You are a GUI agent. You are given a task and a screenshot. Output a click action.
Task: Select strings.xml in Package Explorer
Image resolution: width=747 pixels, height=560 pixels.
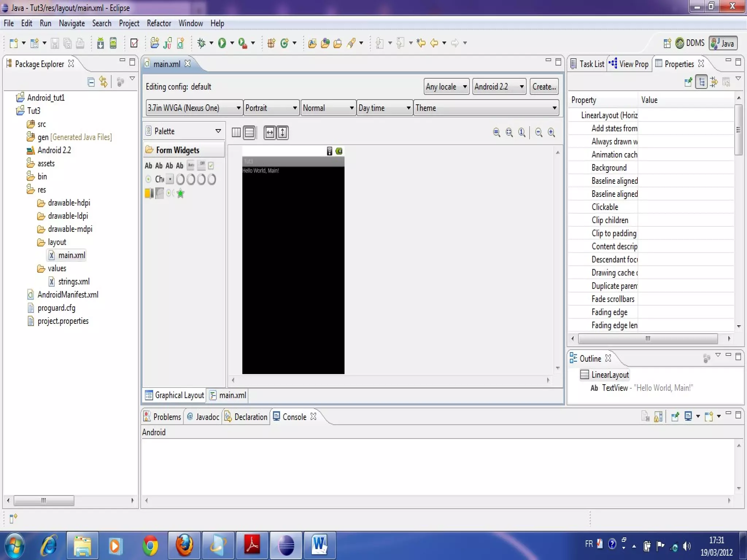(74, 281)
